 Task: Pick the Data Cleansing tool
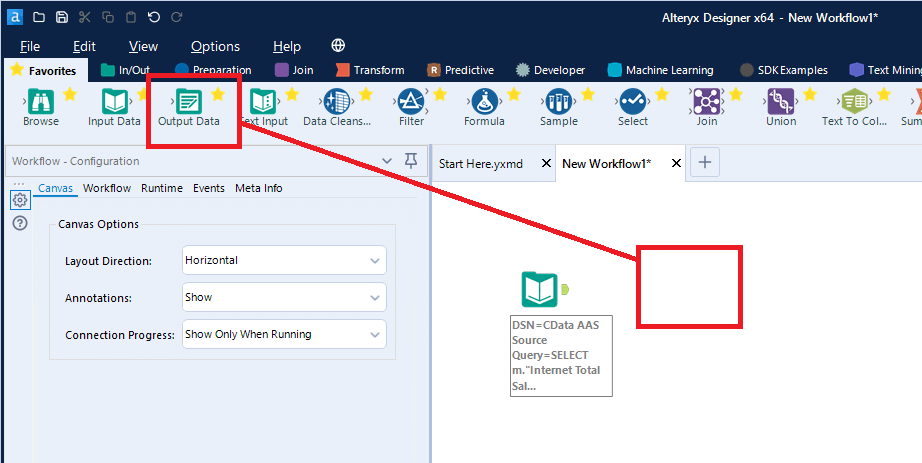pos(337,101)
